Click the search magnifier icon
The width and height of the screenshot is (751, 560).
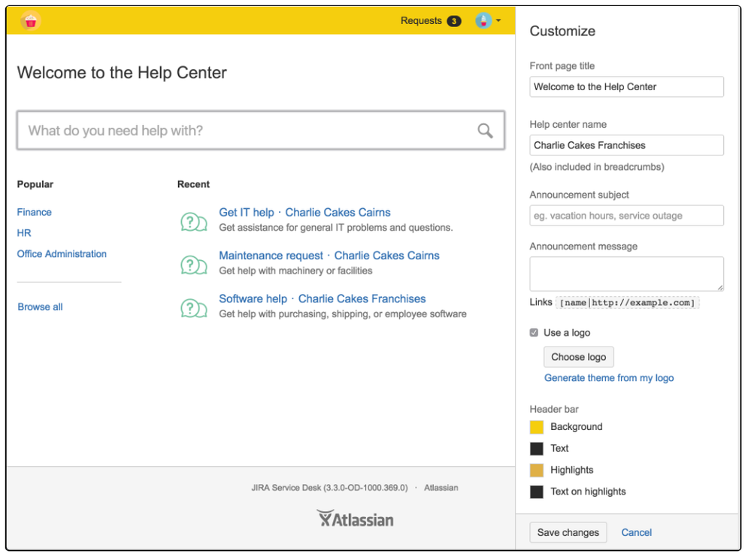485,131
